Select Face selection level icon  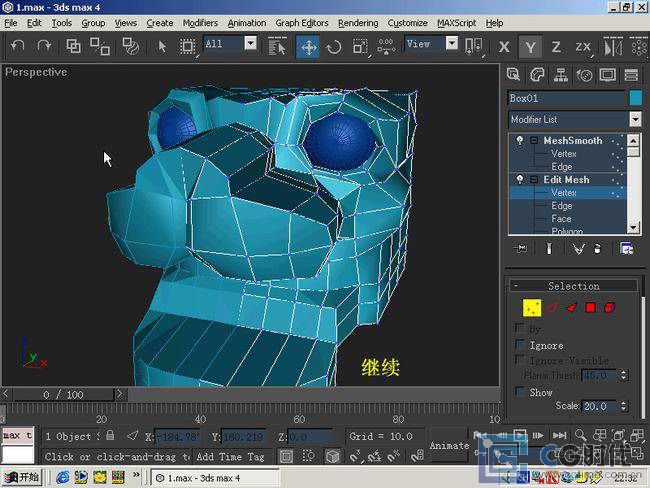(x=572, y=308)
